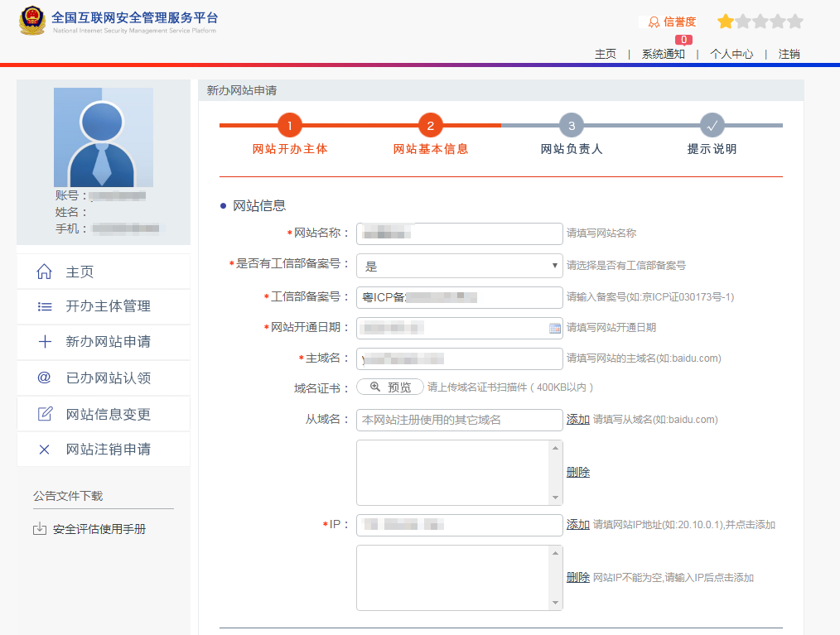Open the 是否有工信部备案号 dropdown

point(459,266)
